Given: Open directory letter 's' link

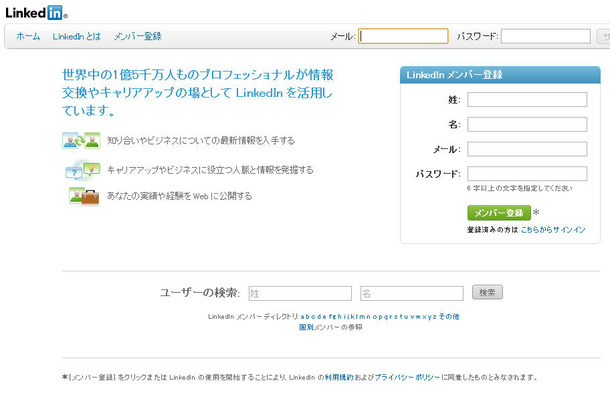Looking at the screenshot, I should click(x=396, y=317).
